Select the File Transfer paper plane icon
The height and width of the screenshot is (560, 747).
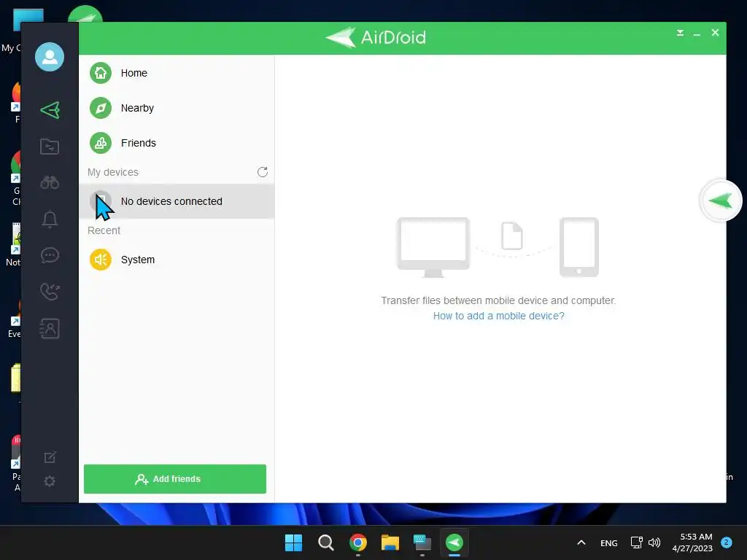tap(50, 110)
